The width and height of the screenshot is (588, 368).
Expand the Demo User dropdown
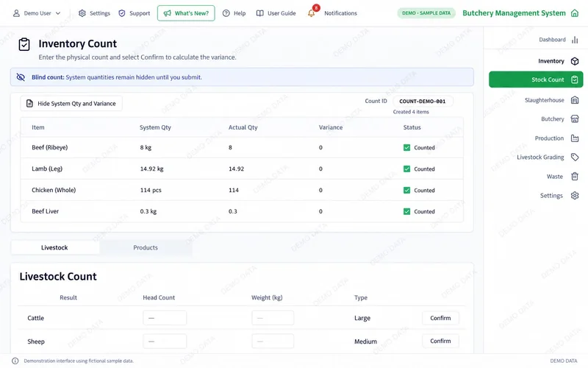tap(37, 13)
